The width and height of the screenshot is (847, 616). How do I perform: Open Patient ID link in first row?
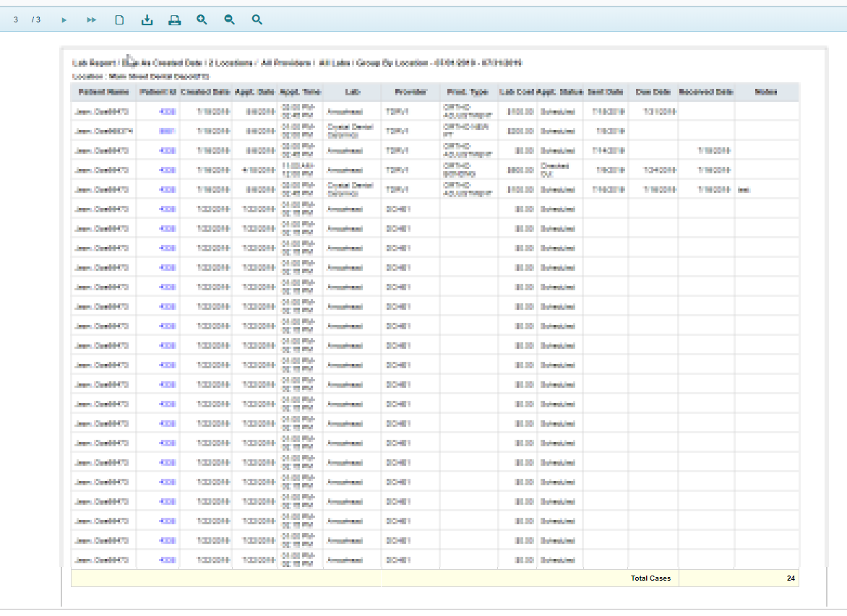167,112
